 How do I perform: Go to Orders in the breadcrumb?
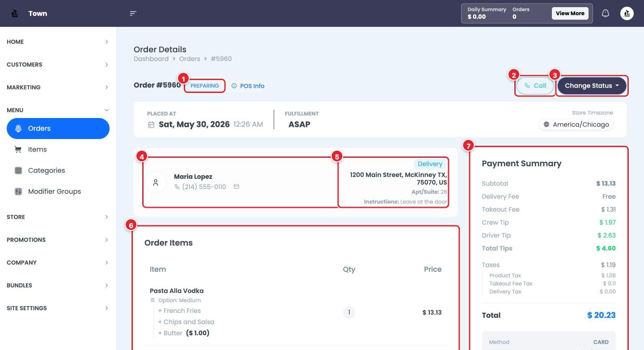point(190,59)
